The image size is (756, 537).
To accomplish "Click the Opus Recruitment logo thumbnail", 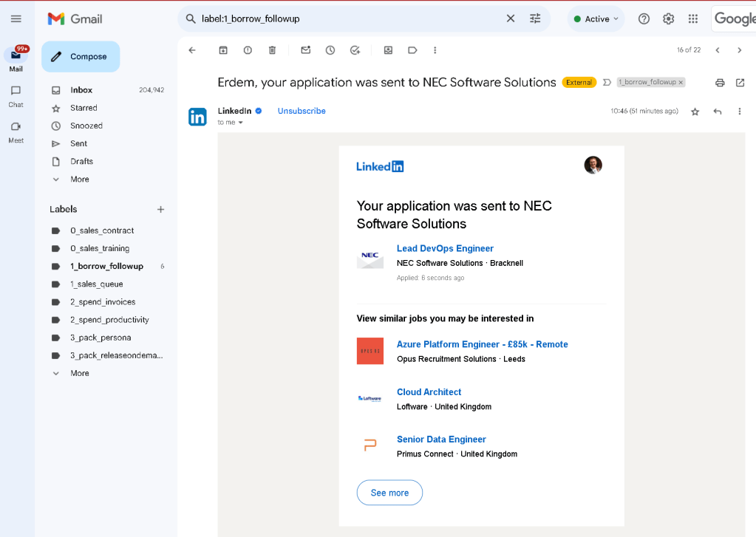I will tap(370, 351).
